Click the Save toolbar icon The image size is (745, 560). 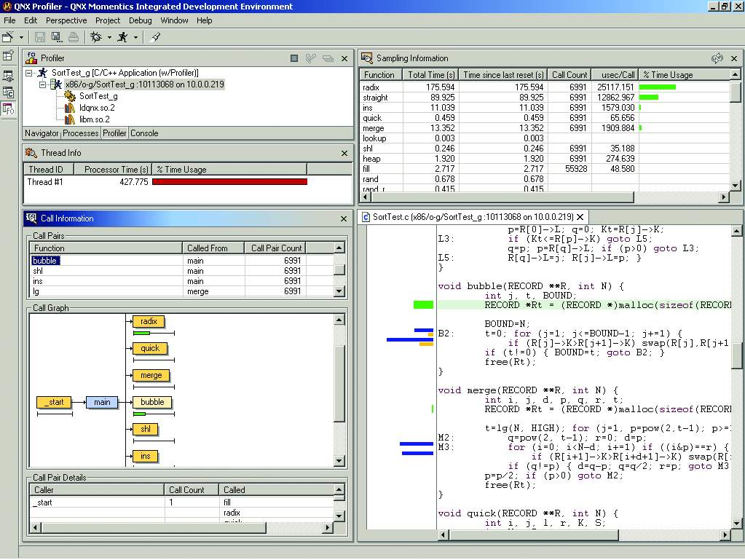(40, 37)
